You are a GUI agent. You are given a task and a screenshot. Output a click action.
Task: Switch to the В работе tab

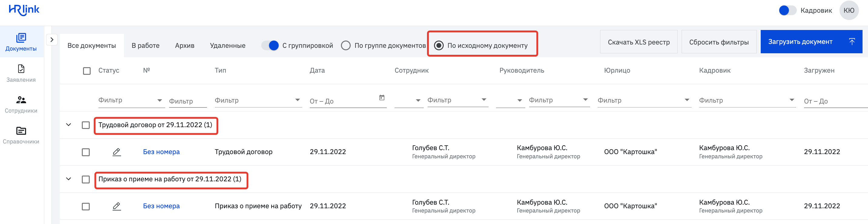coord(145,45)
